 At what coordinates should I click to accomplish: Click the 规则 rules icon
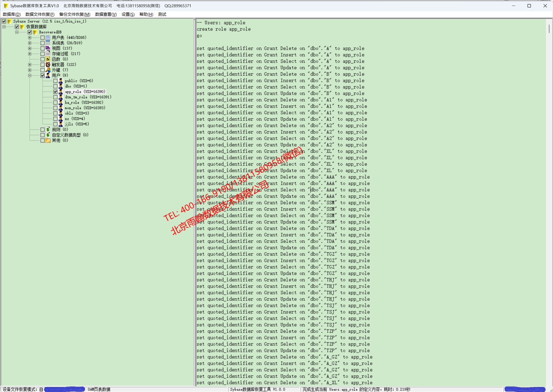(48, 129)
